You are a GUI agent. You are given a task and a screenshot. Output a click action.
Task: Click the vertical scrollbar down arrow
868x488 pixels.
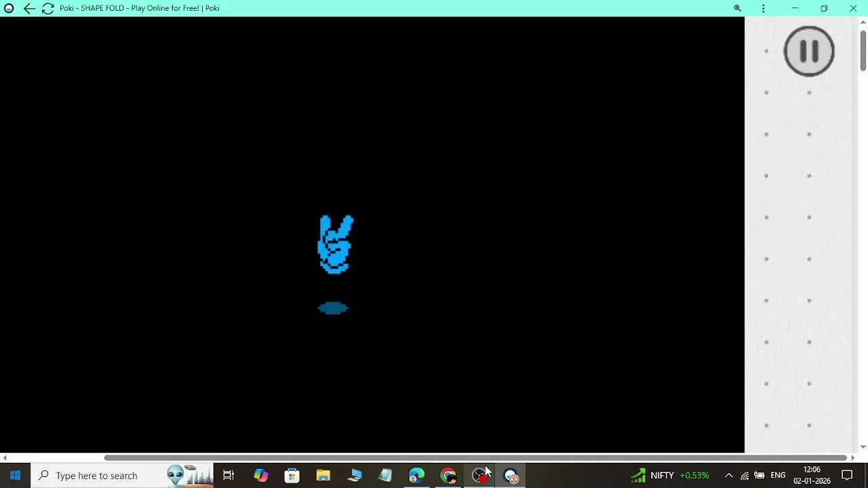pos(863,447)
